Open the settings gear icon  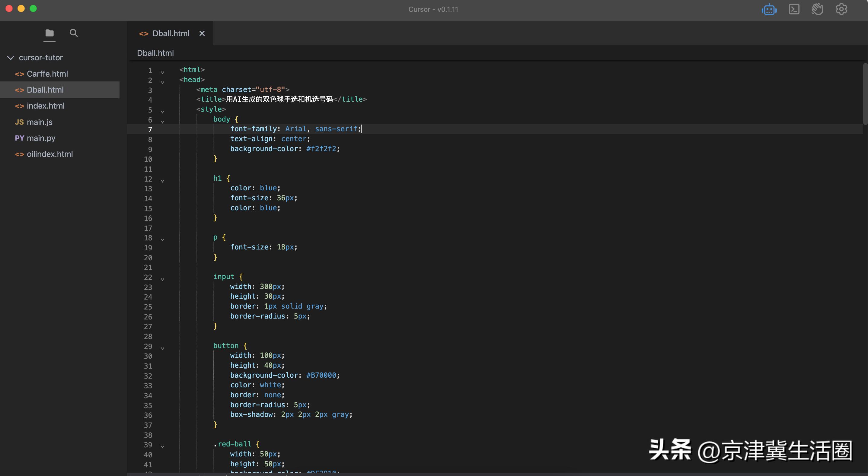click(841, 9)
